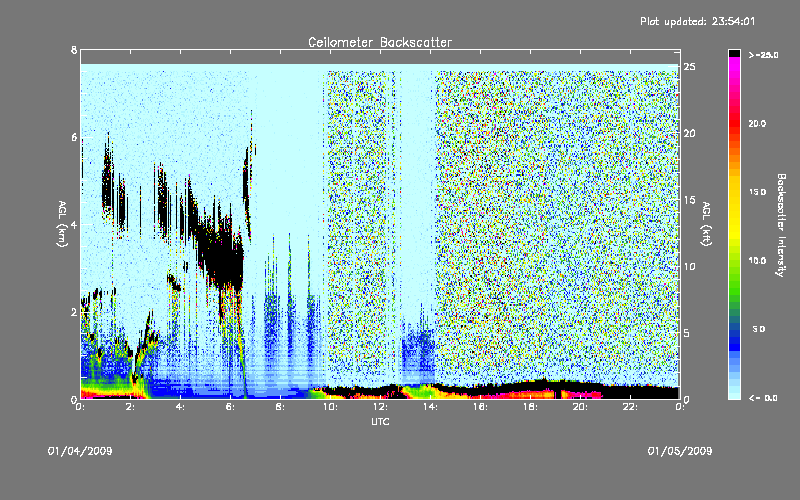Click the '10:' hour tick on UTC axis
This screenshot has height=500, width=800.
click(330, 407)
